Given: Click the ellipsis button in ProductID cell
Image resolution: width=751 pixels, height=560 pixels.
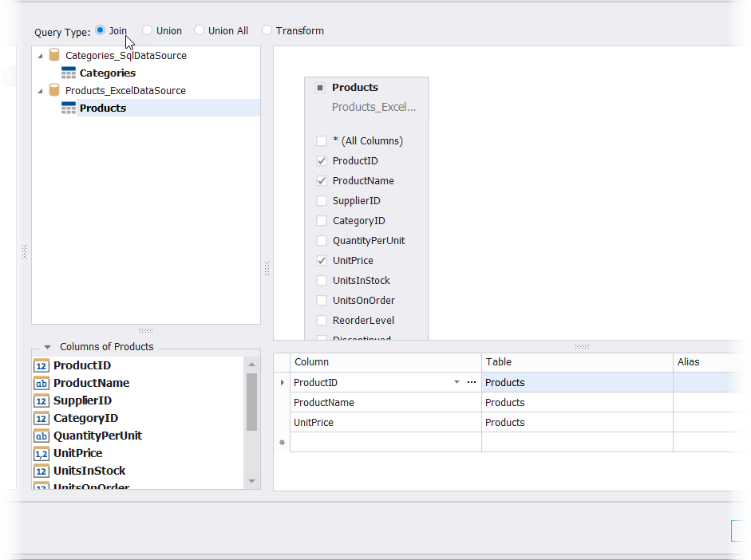Looking at the screenshot, I should tap(472, 383).
